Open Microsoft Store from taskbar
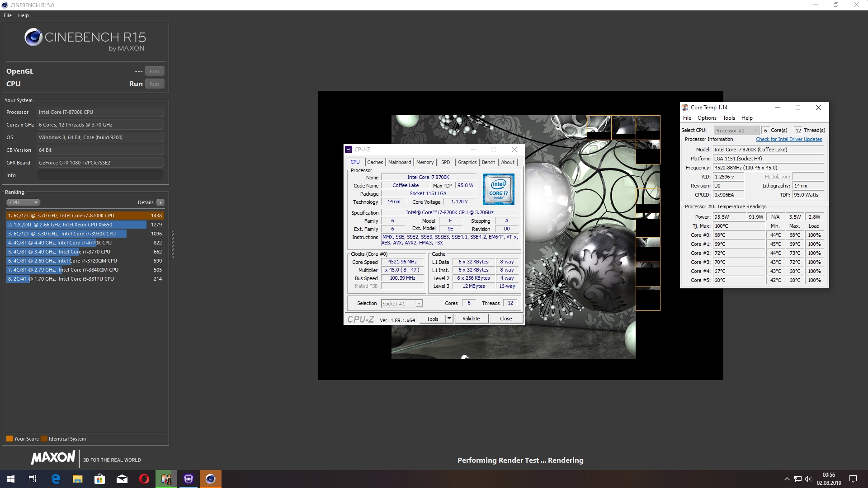868x488 pixels. pos(99,479)
